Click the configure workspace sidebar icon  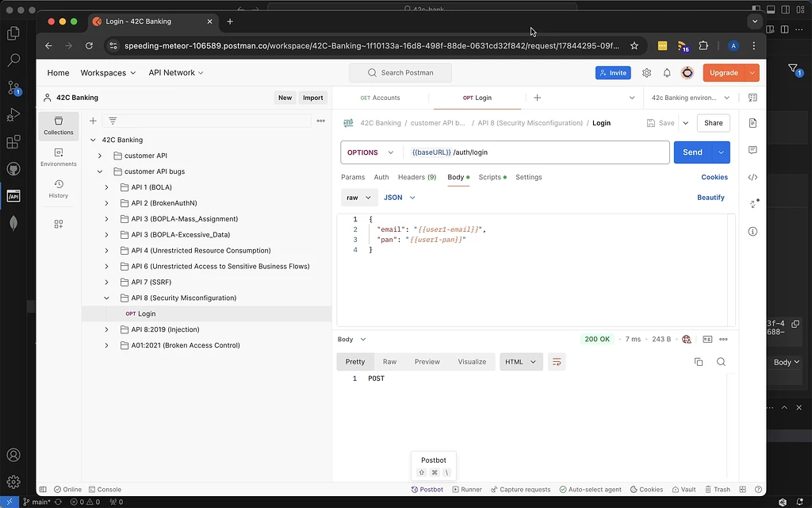coord(59,224)
